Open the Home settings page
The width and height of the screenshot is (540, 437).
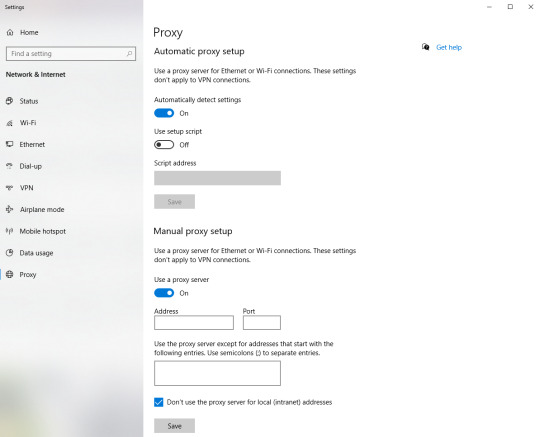click(29, 32)
